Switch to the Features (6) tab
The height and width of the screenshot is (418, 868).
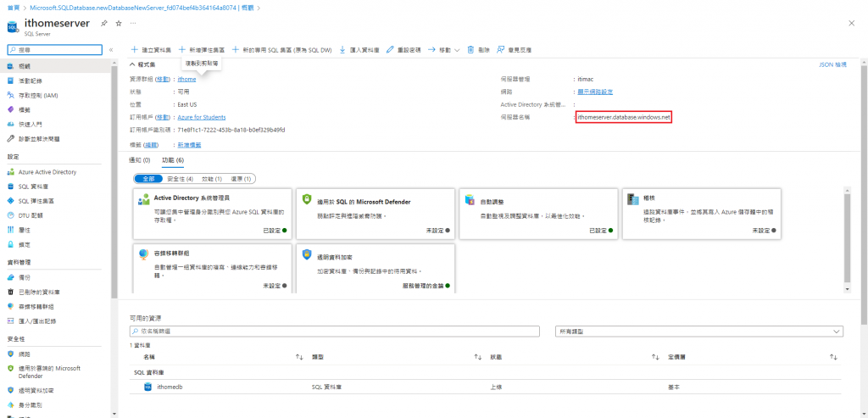(x=173, y=160)
